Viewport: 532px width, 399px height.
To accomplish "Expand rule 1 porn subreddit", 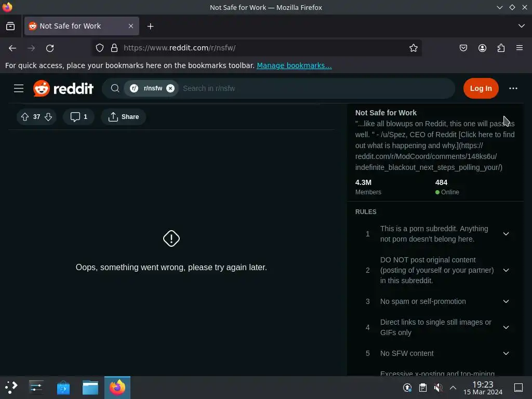I will click(x=506, y=234).
